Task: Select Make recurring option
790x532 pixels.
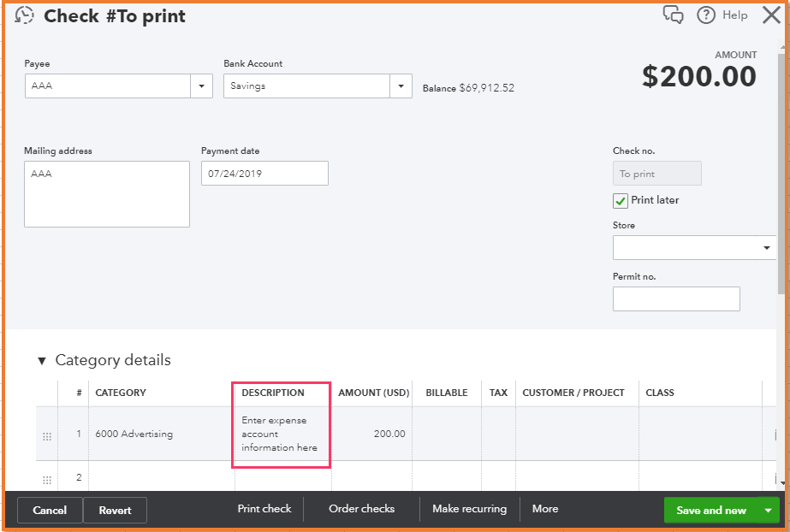Action: pyautogui.click(x=469, y=509)
